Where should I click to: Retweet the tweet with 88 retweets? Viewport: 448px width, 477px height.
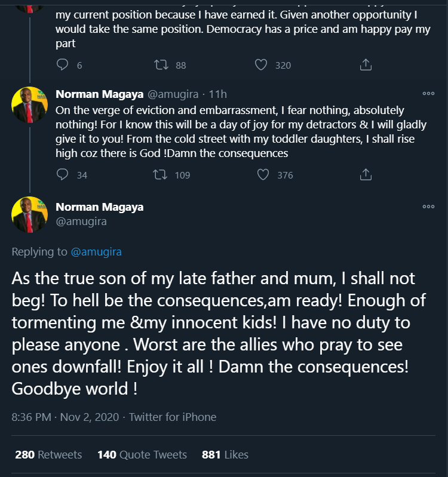(x=161, y=64)
